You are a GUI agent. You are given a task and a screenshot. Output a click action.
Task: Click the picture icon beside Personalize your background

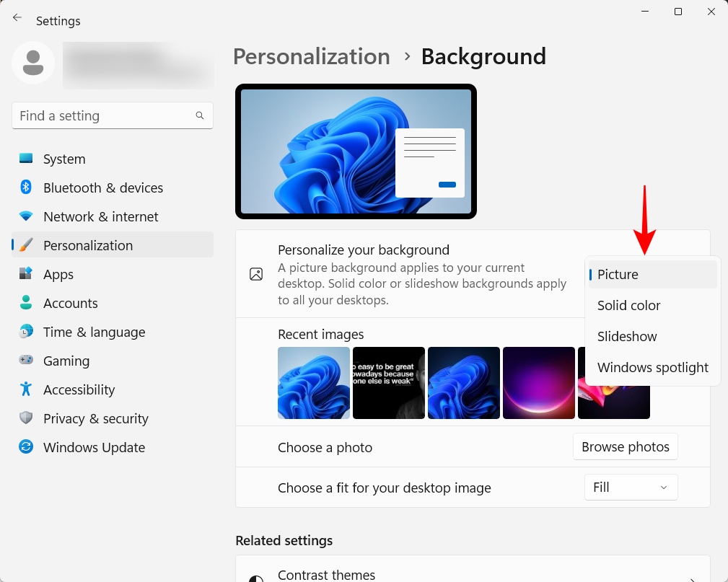point(256,274)
